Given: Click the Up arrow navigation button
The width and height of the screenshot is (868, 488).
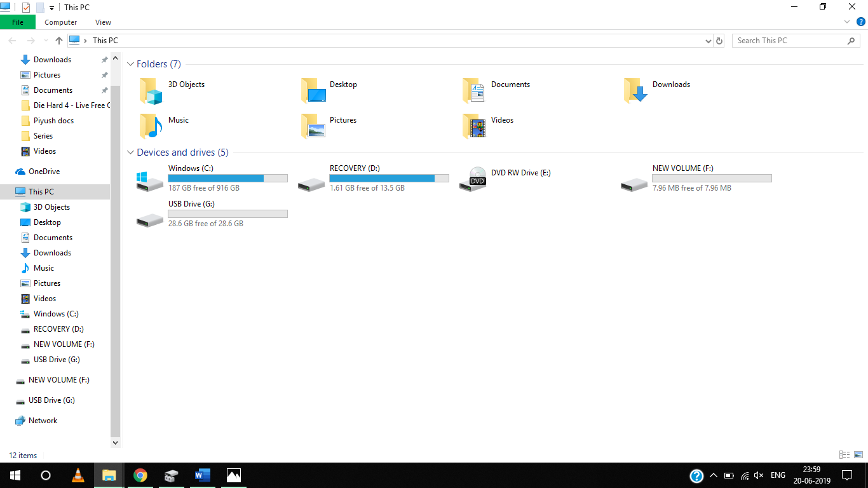Looking at the screenshot, I should (59, 41).
